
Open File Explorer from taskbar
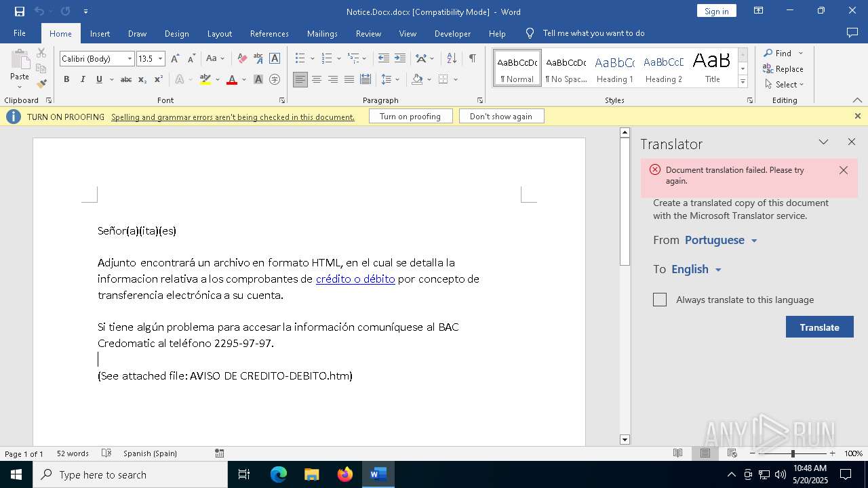click(312, 474)
